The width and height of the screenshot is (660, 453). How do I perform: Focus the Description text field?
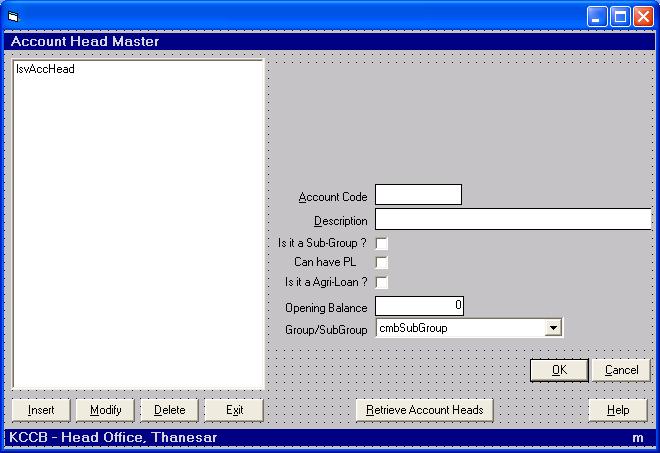click(512, 220)
